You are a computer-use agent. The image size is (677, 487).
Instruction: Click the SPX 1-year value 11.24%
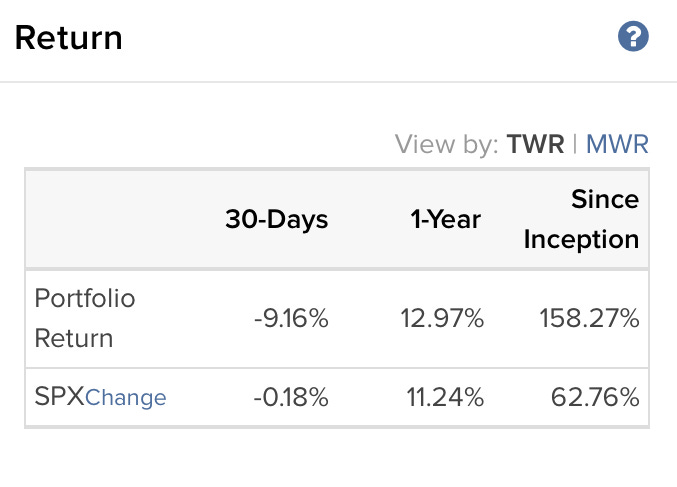(445, 397)
